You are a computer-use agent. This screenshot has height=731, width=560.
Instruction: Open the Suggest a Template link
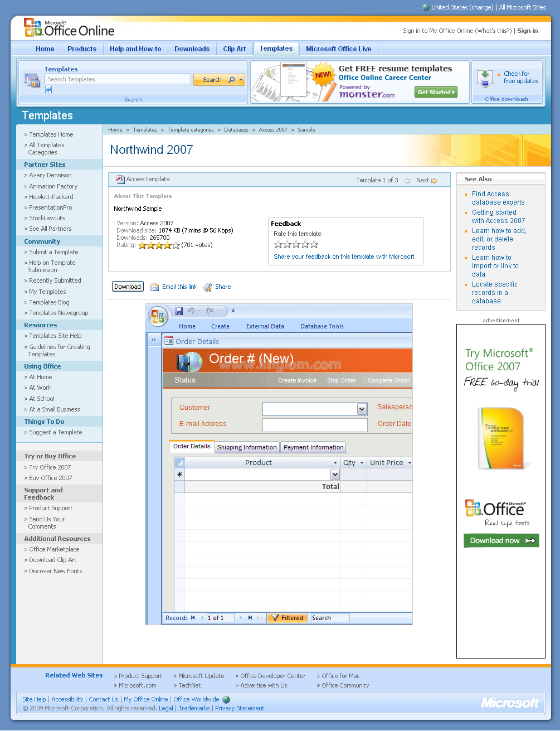[x=56, y=432]
